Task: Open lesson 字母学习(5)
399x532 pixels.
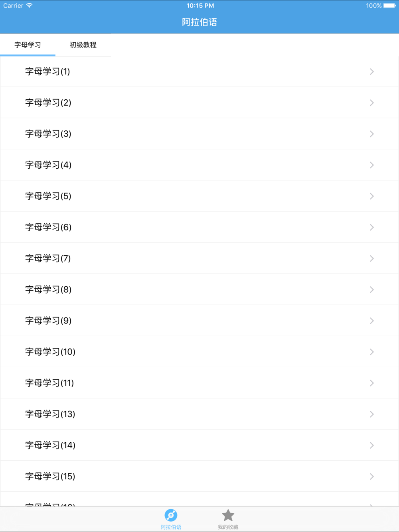Action: pyautogui.click(x=199, y=196)
